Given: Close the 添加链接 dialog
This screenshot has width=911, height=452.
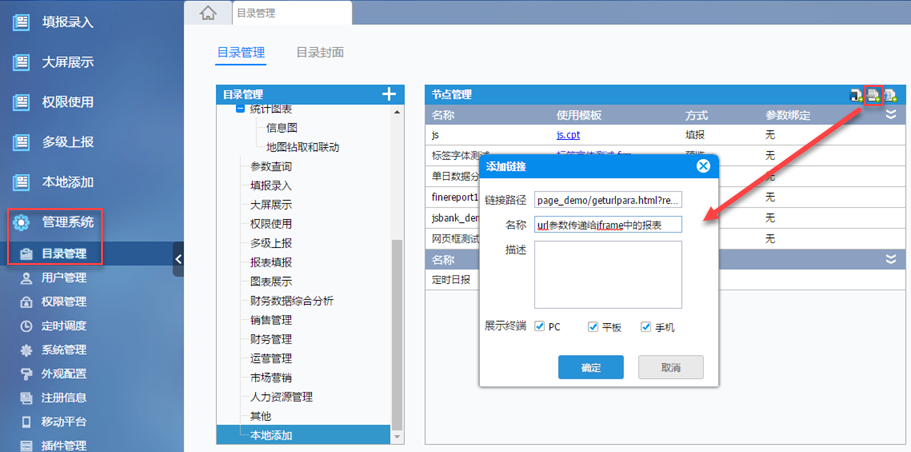Looking at the screenshot, I should coord(703,167).
